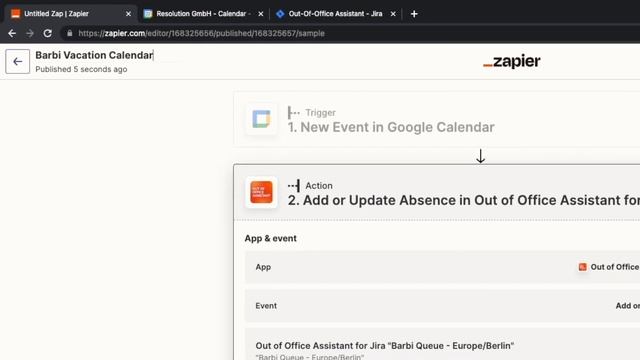Viewport: 640px width, 360px height.
Task: Click the Event row in App & event
Action: [442, 306]
